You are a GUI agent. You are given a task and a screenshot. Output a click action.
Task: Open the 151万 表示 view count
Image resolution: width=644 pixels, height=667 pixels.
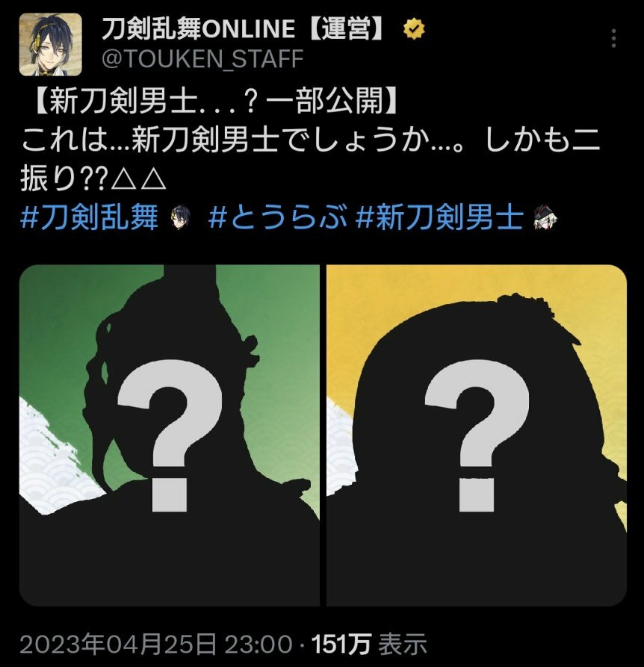point(369,644)
